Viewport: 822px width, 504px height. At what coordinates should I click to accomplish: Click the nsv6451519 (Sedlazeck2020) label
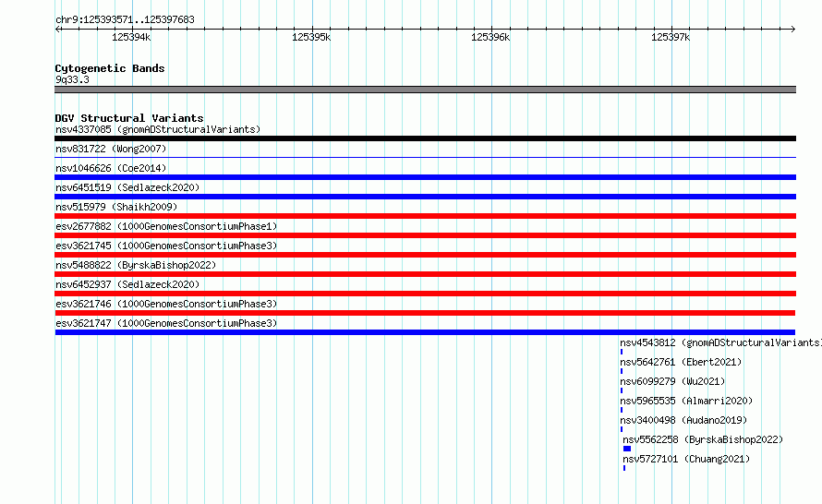[127, 187]
